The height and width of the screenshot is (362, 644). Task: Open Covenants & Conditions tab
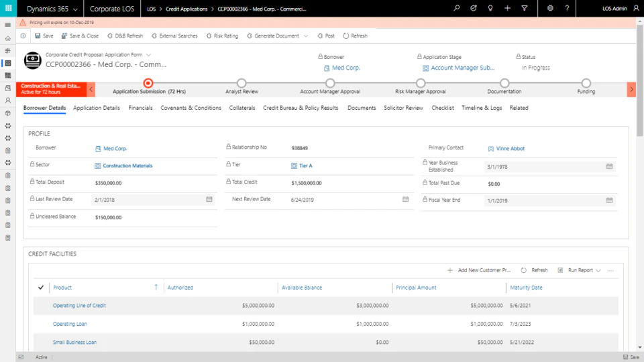pos(191,108)
